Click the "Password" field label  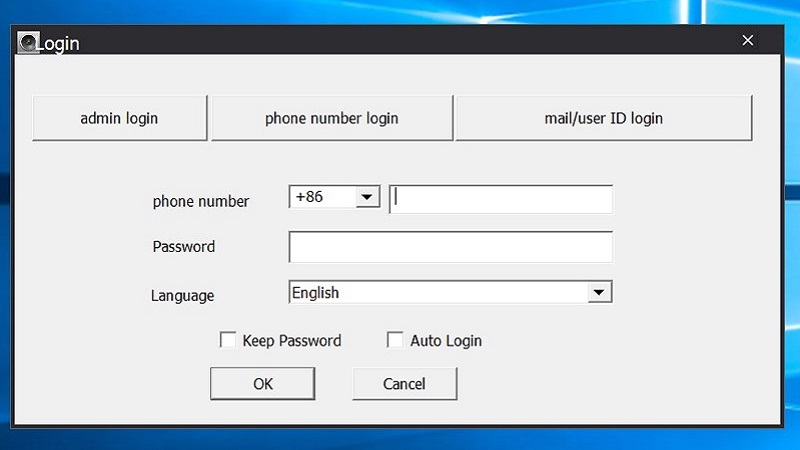pyautogui.click(x=183, y=246)
